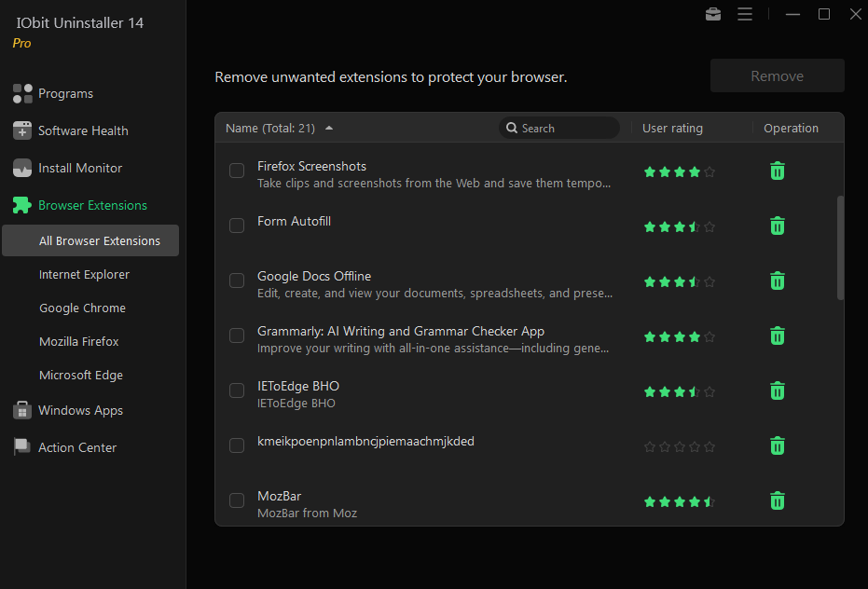Check the Firefox Screenshots checkbox
The image size is (868, 589).
click(237, 171)
